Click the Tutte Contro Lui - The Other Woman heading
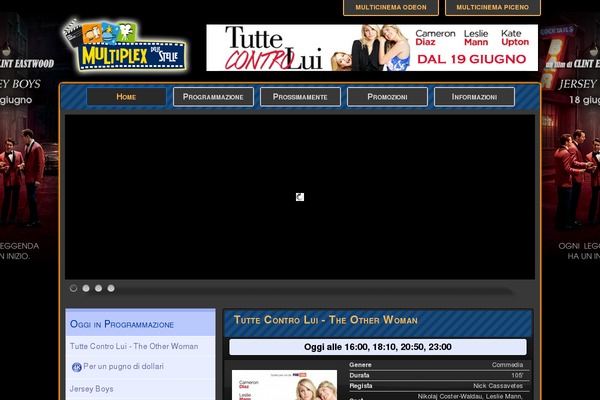This screenshot has height=400, width=600. point(326,320)
